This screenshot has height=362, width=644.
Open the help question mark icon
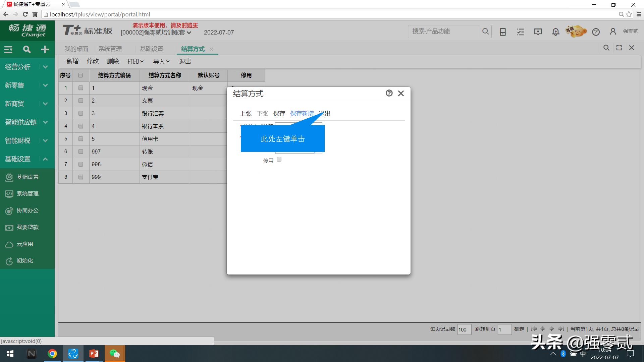point(596,32)
